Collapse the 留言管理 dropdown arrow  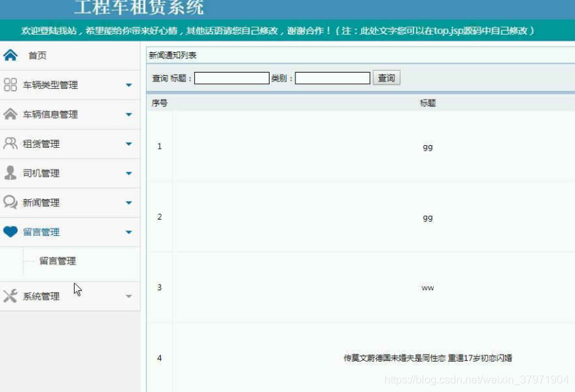coord(129,232)
